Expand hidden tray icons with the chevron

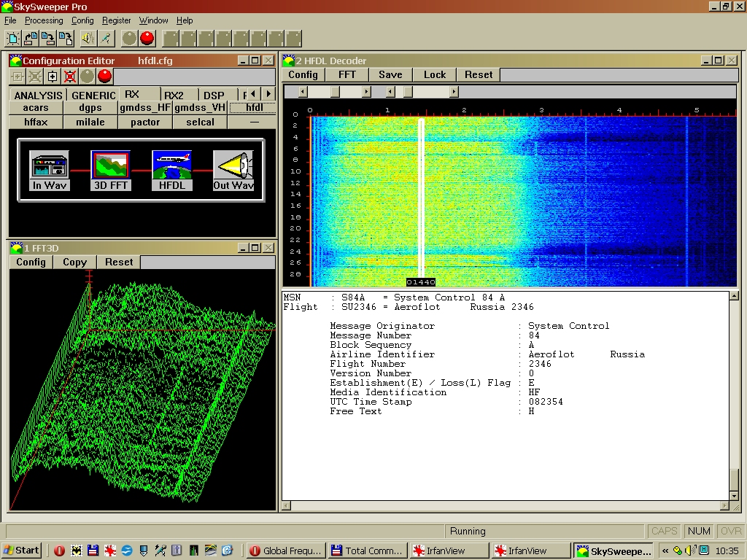tap(665, 551)
